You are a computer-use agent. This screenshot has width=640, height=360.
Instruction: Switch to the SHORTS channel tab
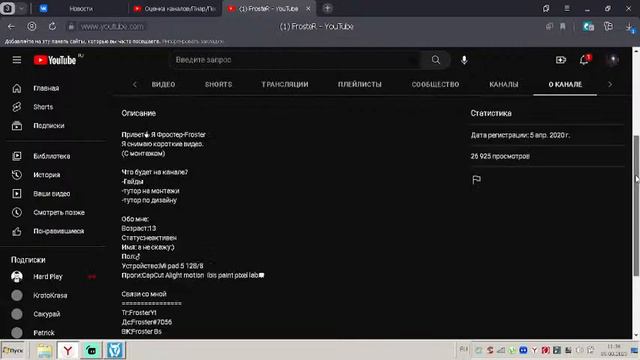point(218,84)
